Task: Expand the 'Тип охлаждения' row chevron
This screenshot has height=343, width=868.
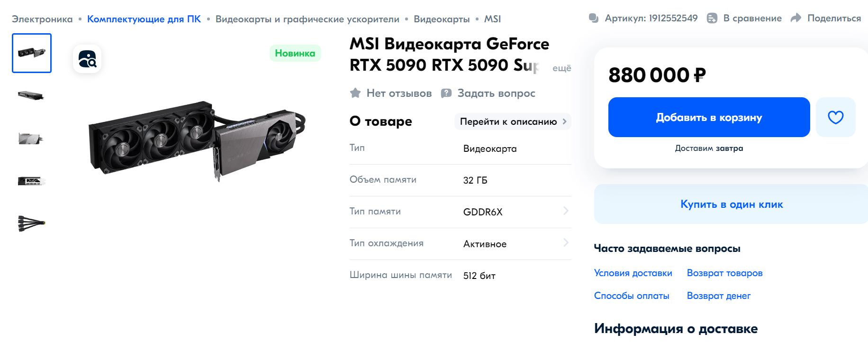Action: point(566,243)
